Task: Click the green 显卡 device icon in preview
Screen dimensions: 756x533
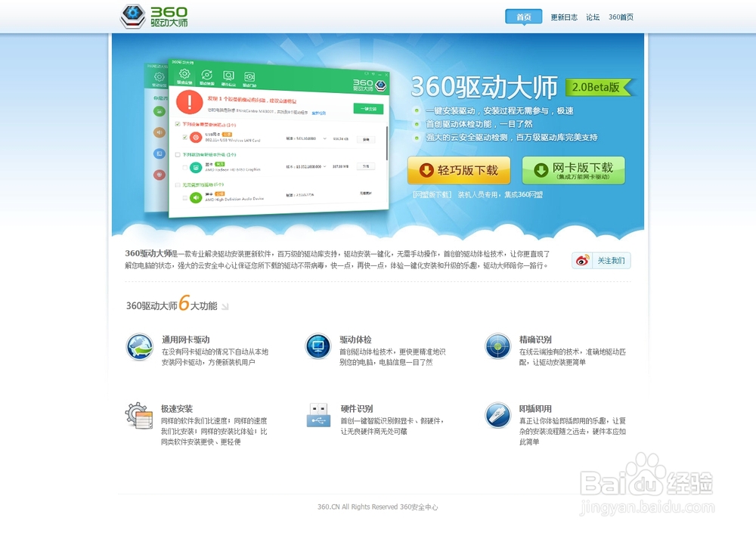Action: pyautogui.click(x=196, y=167)
